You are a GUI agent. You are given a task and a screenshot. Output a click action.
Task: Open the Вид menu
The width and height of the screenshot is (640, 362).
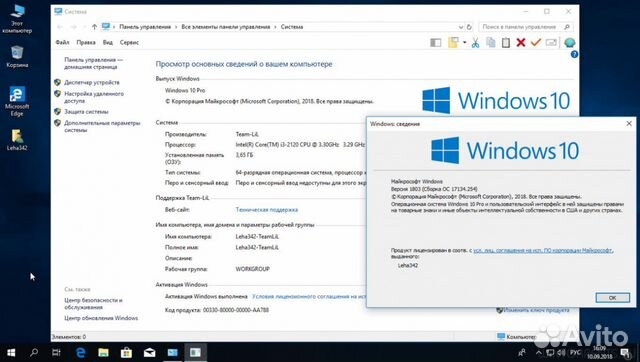click(108, 42)
